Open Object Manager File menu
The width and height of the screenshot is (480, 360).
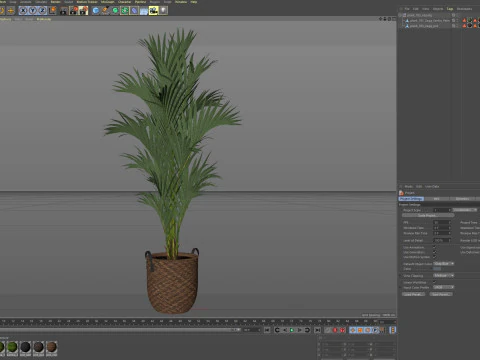[x=407, y=9]
